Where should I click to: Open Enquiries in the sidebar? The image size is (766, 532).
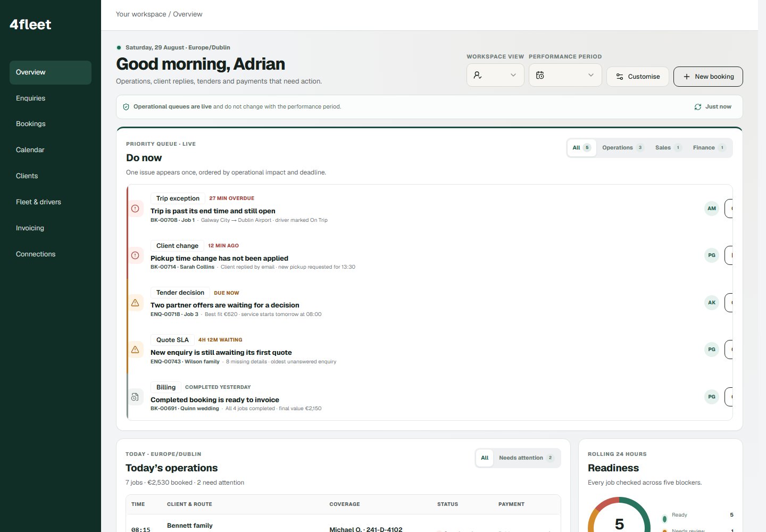point(51,98)
